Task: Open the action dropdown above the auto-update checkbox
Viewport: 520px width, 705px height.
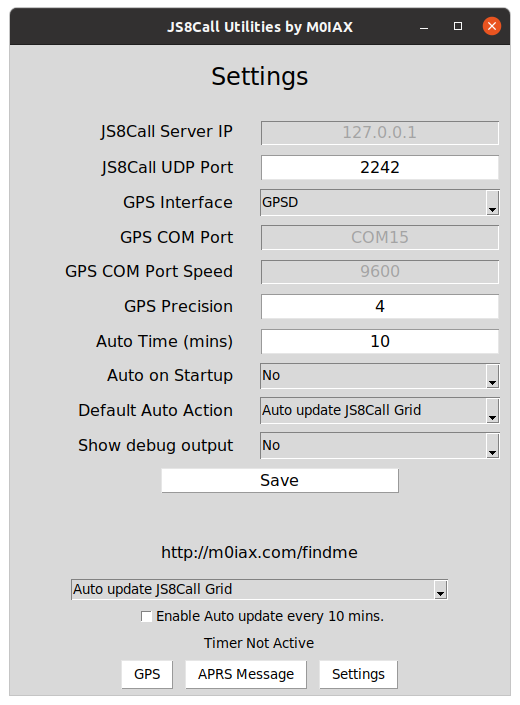Action: pos(259,589)
